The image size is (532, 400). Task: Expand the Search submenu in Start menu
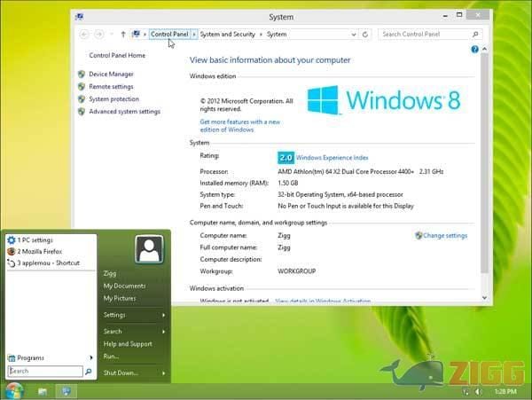(x=163, y=332)
